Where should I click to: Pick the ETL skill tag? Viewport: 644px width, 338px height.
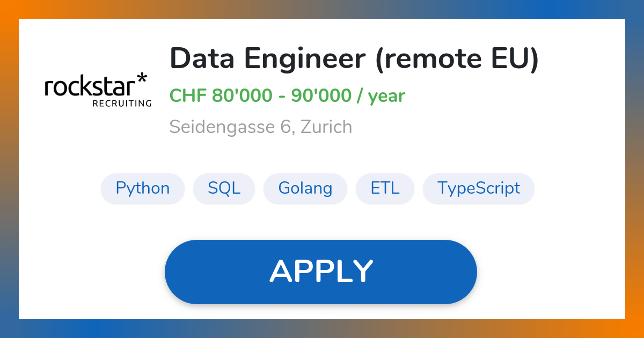point(385,188)
